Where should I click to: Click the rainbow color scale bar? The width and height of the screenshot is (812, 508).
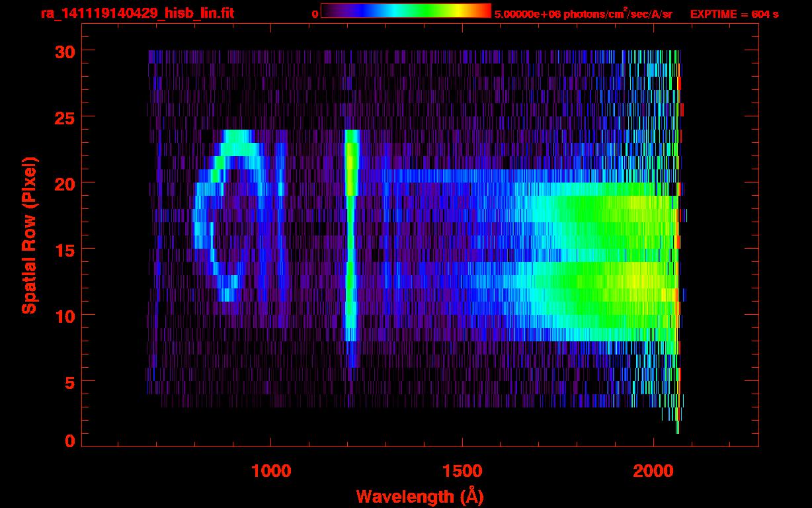pyautogui.click(x=406, y=11)
